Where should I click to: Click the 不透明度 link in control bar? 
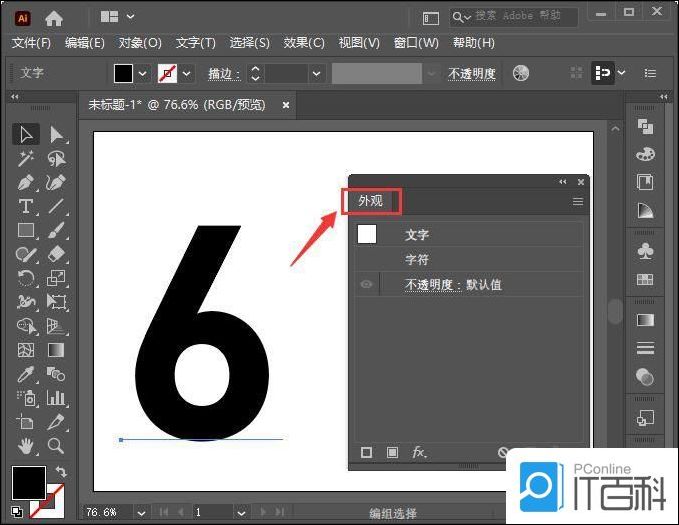click(471, 74)
